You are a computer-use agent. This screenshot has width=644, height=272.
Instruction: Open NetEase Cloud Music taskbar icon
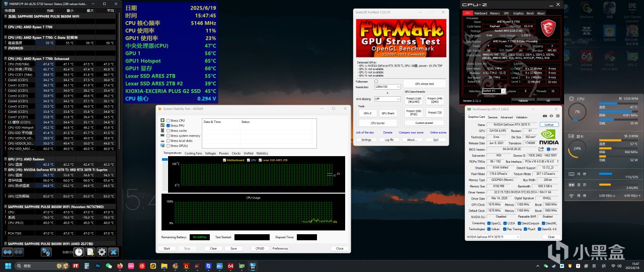click(x=142, y=265)
